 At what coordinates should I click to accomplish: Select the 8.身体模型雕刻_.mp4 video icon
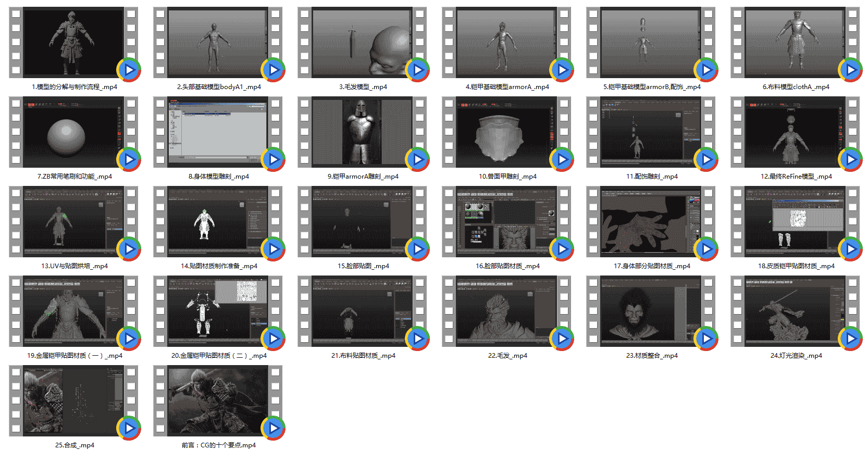coord(218,132)
